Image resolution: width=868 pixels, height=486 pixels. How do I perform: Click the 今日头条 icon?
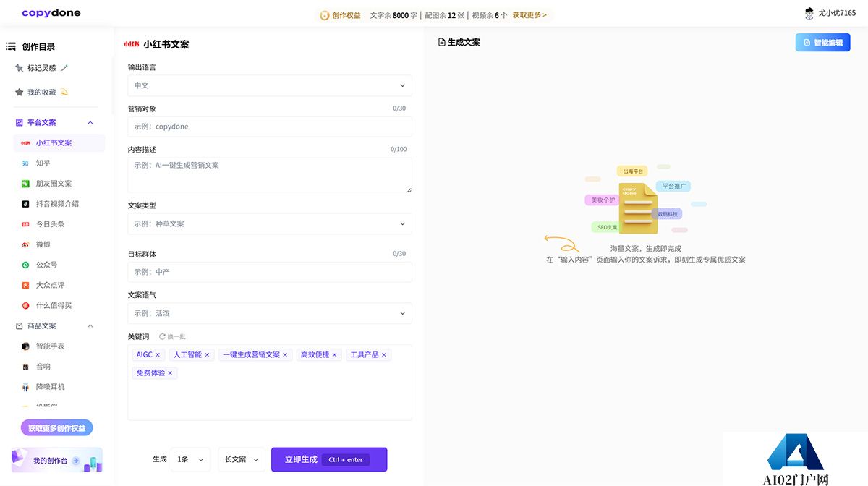tap(25, 224)
